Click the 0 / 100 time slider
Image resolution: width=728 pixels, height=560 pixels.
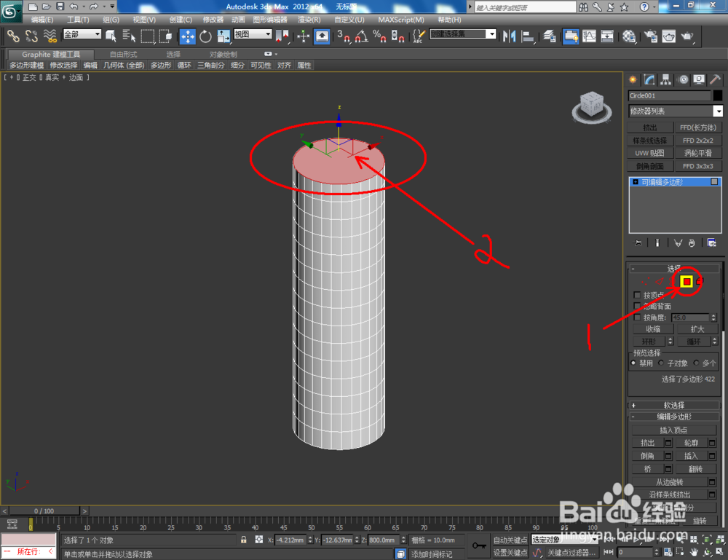(x=44, y=510)
